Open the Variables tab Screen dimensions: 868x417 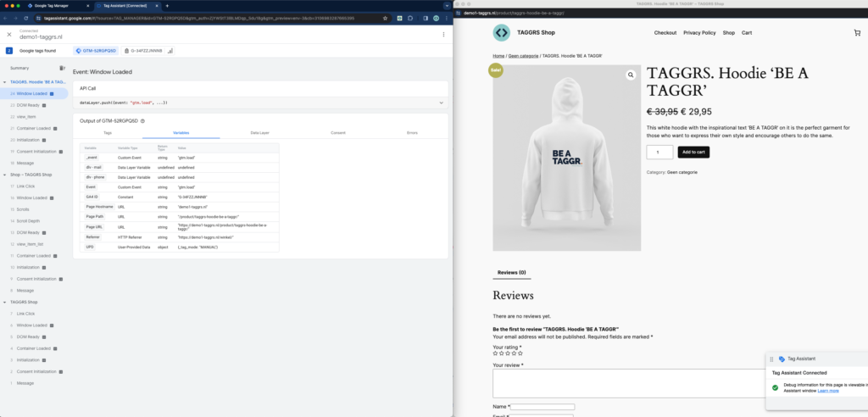click(181, 133)
